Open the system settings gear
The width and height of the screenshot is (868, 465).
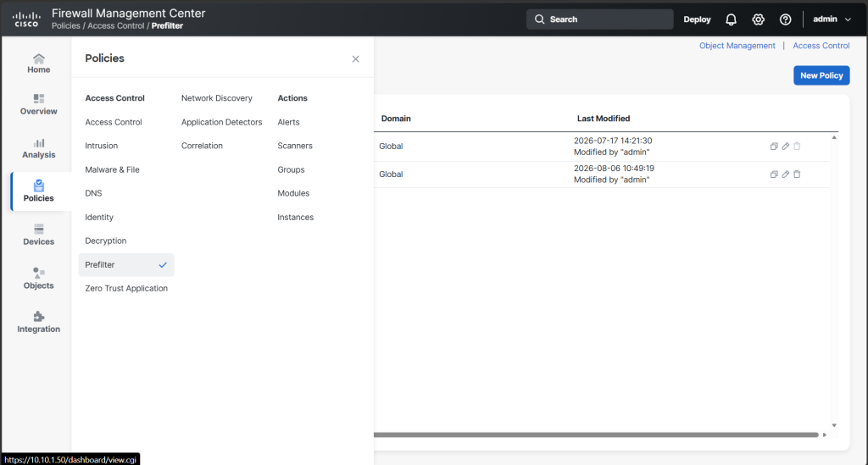click(x=758, y=19)
